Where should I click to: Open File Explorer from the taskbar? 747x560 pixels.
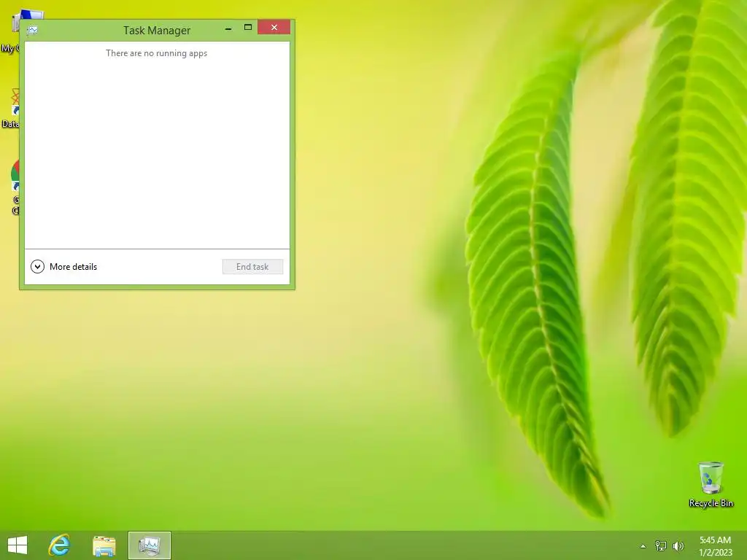pyautogui.click(x=104, y=545)
